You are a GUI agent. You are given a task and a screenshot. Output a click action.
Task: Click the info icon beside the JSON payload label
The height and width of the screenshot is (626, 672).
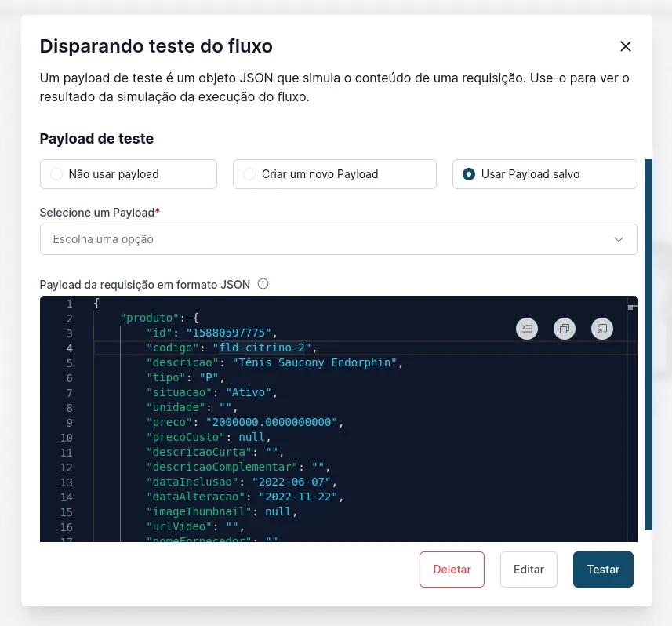263,284
